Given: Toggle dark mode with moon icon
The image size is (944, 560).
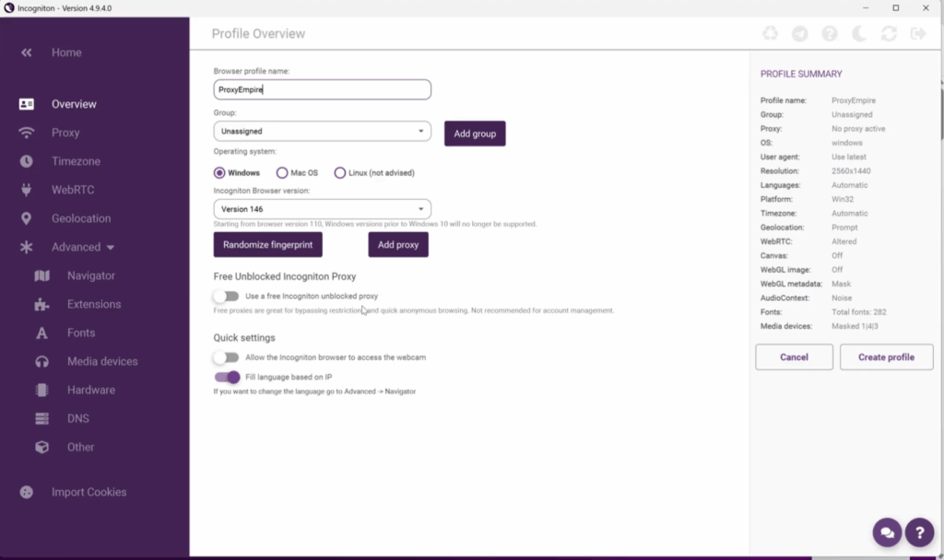Looking at the screenshot, I should click(859, 34).
